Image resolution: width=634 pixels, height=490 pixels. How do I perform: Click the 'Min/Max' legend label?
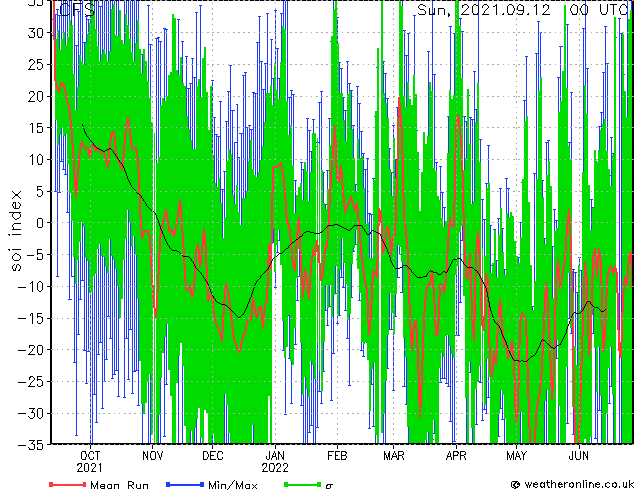(233, 485)
